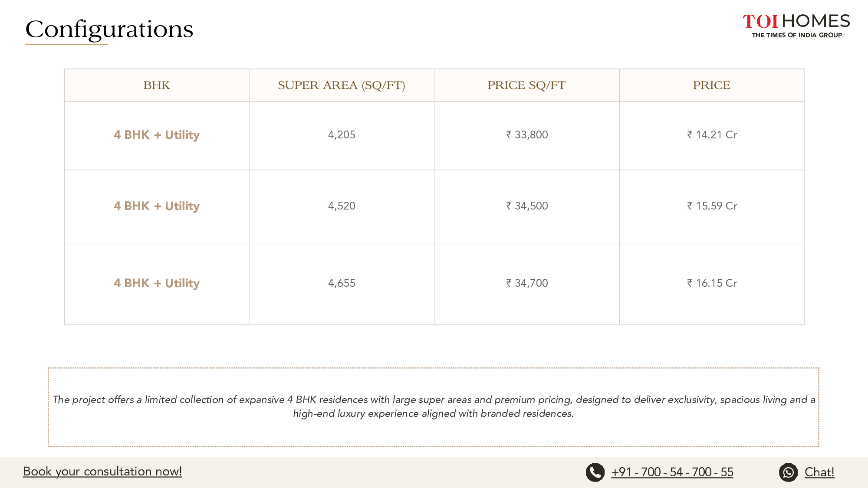This screenshot has width=868, height=488.
Task: Open the Chat! link
Action: (x=819, y=472)
